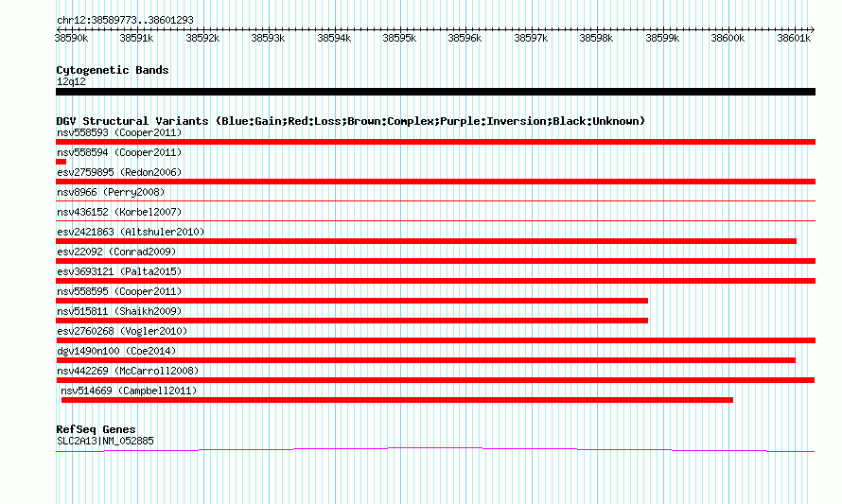Click the dgv1490n100 (Coe2014) label

point(116,351)
